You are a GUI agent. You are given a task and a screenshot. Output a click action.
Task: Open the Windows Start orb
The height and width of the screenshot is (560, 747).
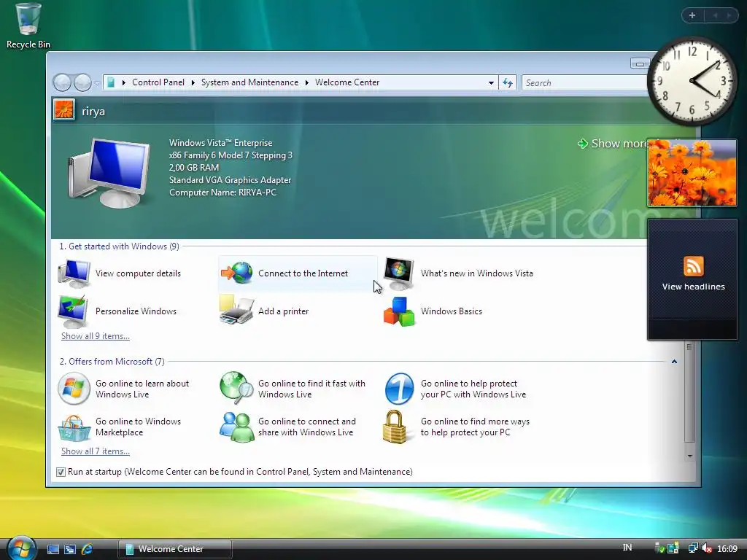click(21, 548)
